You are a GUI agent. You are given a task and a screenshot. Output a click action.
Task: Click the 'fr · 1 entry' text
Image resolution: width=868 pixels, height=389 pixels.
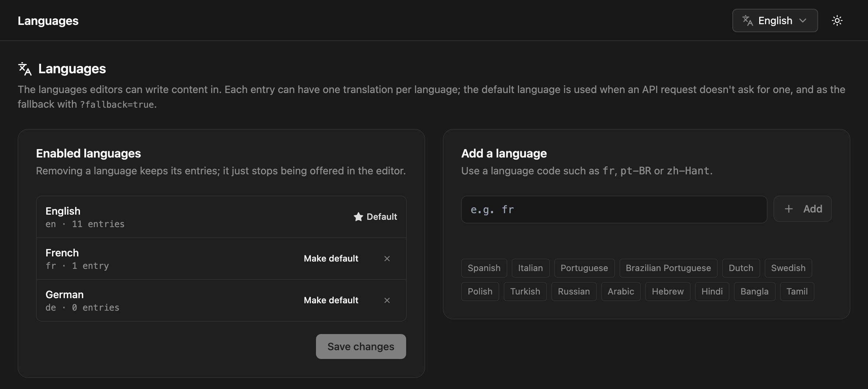pos(77,266)
